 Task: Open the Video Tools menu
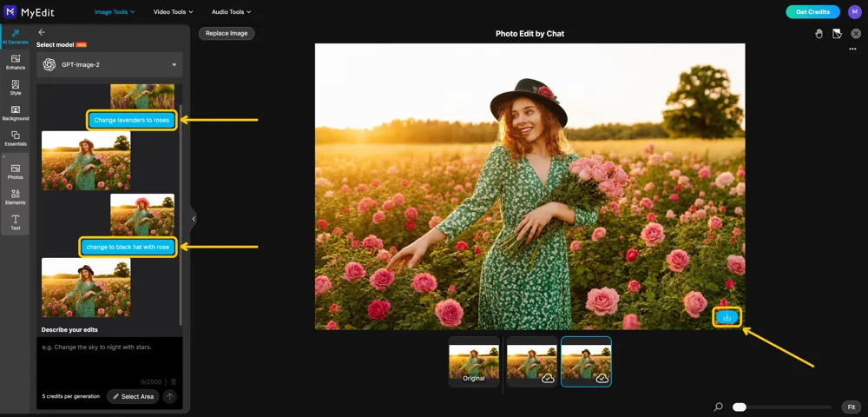[x=174, y=11]
